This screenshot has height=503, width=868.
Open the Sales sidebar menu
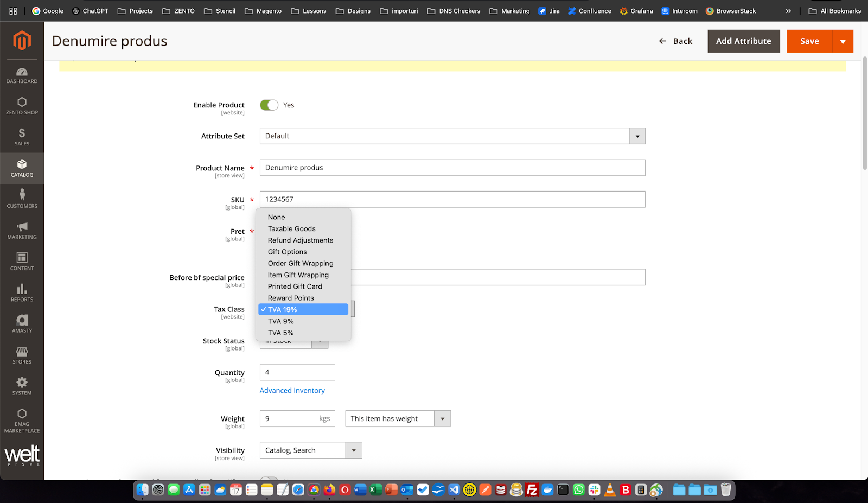click(22, 137)
